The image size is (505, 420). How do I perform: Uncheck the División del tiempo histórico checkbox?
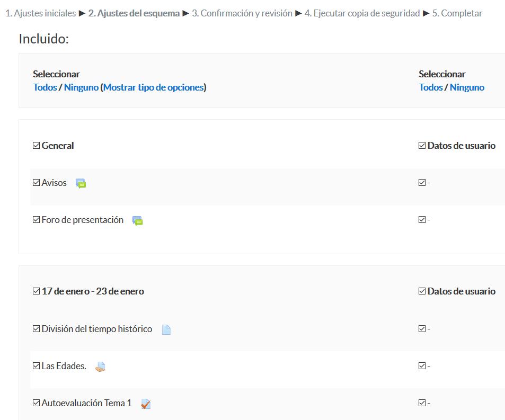tap(36, 328)
